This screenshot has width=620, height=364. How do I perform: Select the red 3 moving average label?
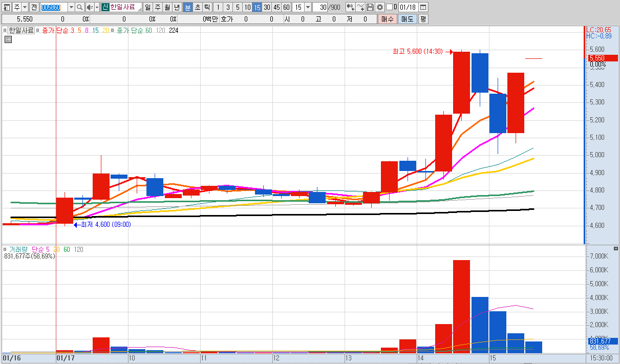pos(72,30)
